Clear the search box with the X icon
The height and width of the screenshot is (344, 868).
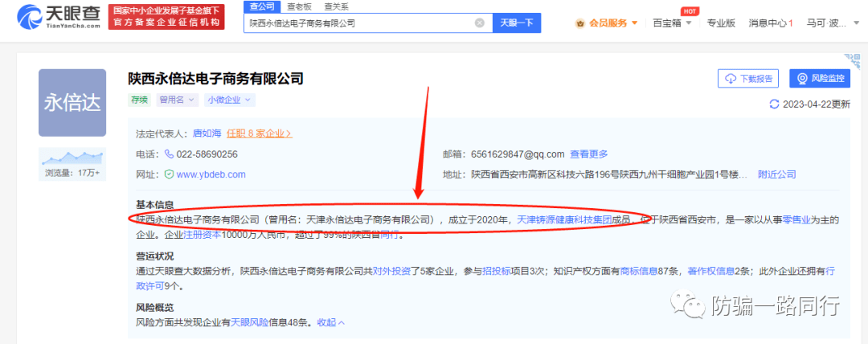(480, 23)
